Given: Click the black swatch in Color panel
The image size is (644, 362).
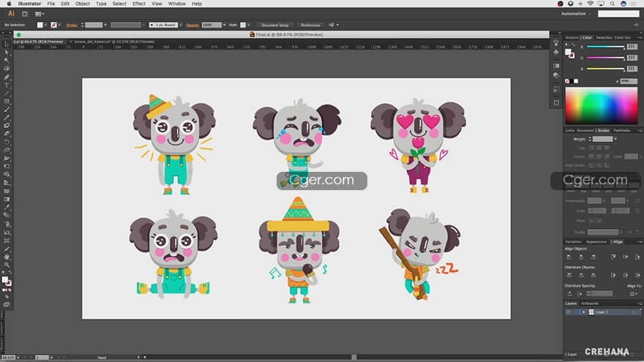Looking at the screenshot, I should [572, 81].
